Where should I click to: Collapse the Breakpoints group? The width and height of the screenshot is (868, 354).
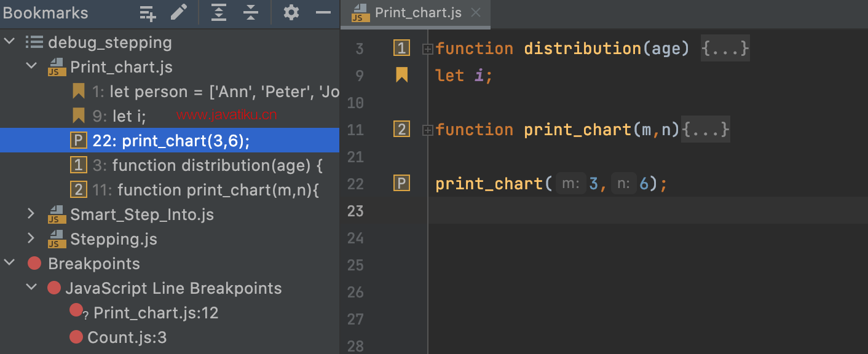(10, 264)
